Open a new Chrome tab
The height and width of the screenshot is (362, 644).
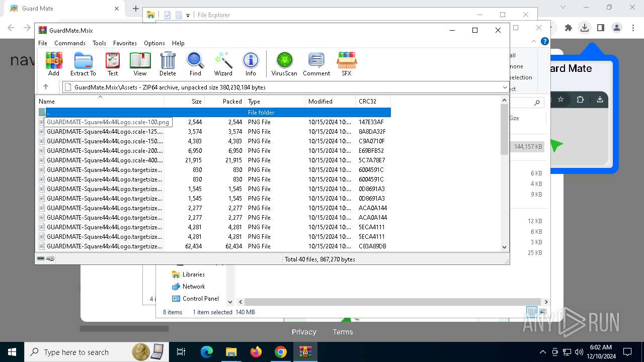pos(136,9)
